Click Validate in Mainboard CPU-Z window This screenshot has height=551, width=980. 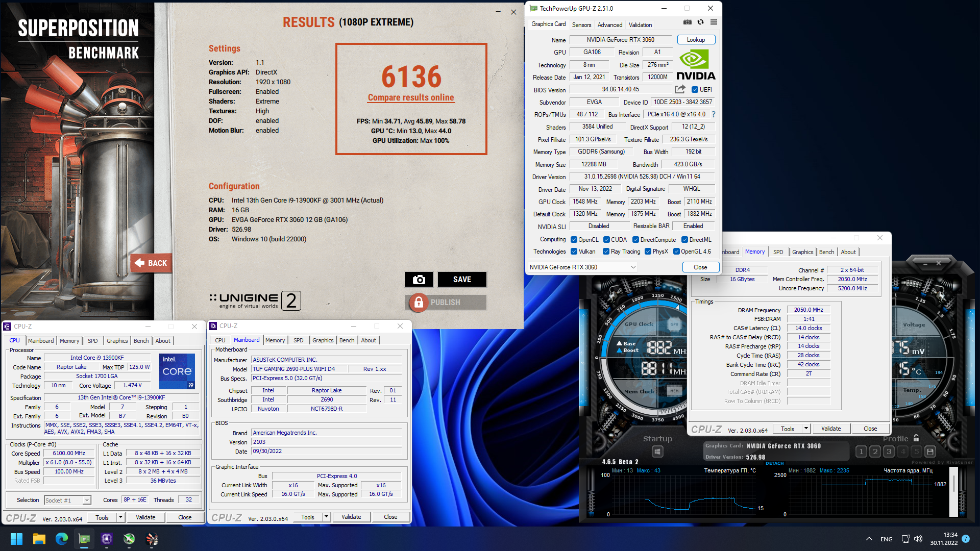351,517
